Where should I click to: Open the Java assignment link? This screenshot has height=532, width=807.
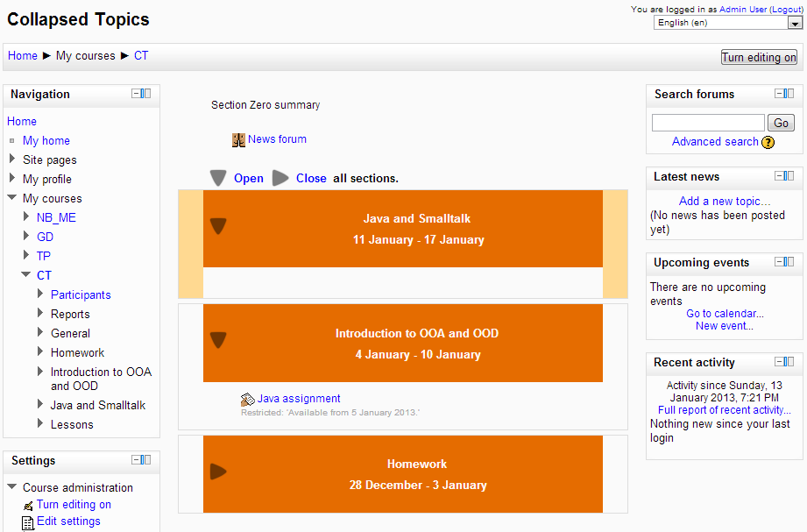pos(299,399)
